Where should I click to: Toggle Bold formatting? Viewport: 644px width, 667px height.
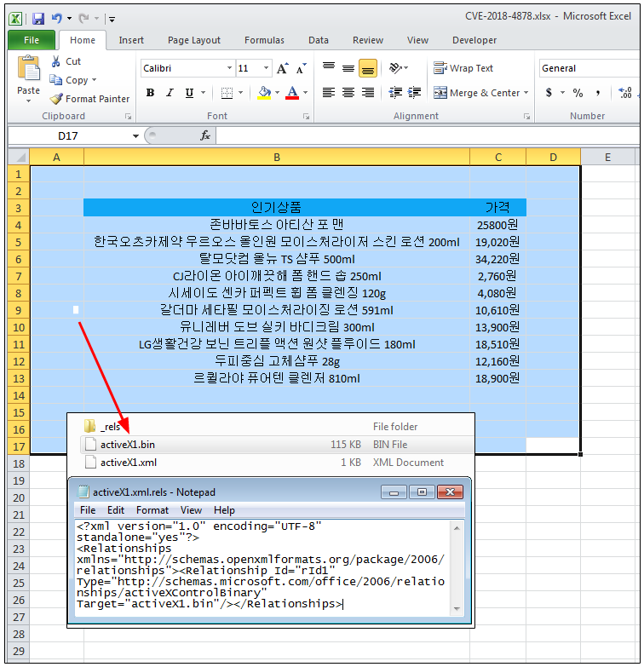click(x=150, y=93)
